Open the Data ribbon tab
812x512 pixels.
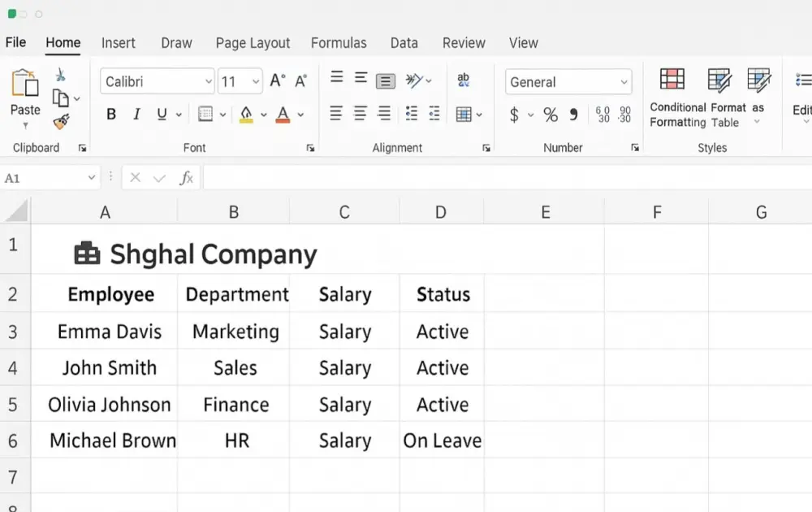404,42
